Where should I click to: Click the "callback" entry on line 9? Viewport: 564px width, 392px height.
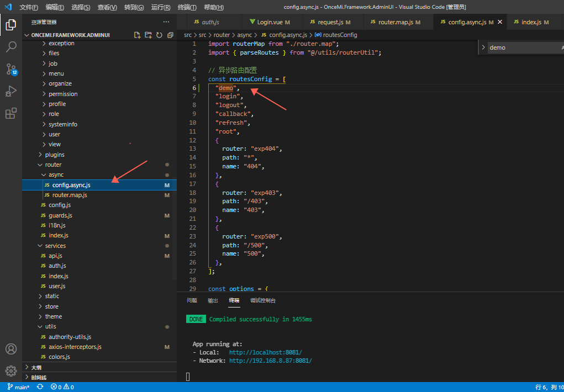coord(233,114)
